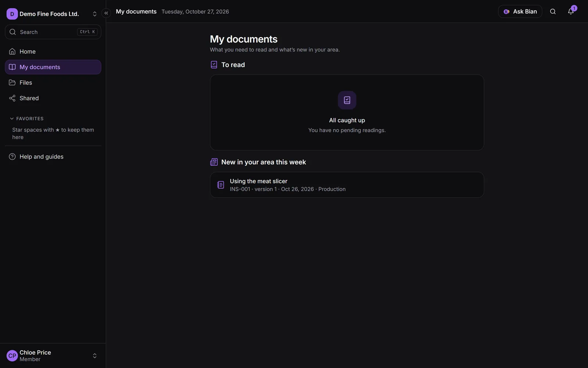The height and width of the screenshot is (368, 588).
Task: Open notifications bell icon
Action: coord(571,11)
